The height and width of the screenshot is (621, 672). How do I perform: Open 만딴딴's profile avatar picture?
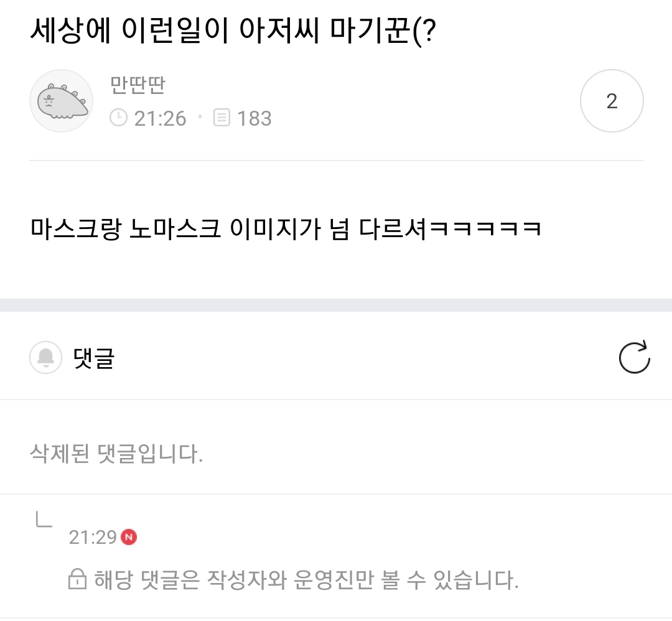pos(61,101)
